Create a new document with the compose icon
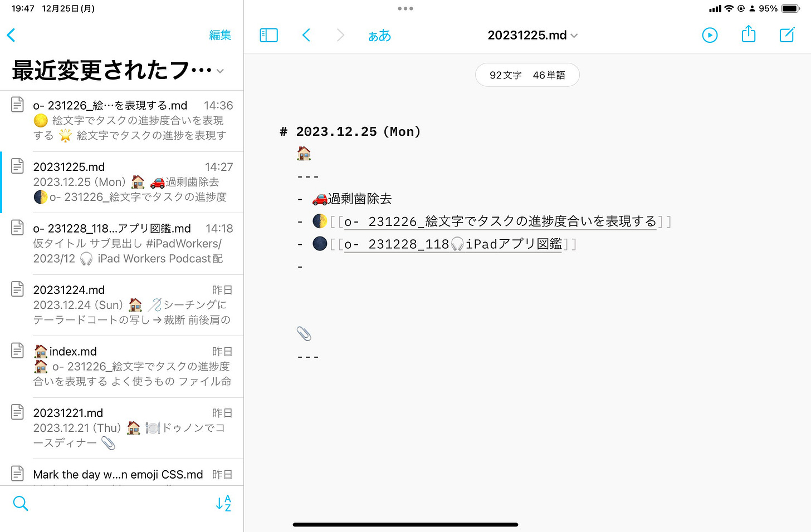 (787, 35)
